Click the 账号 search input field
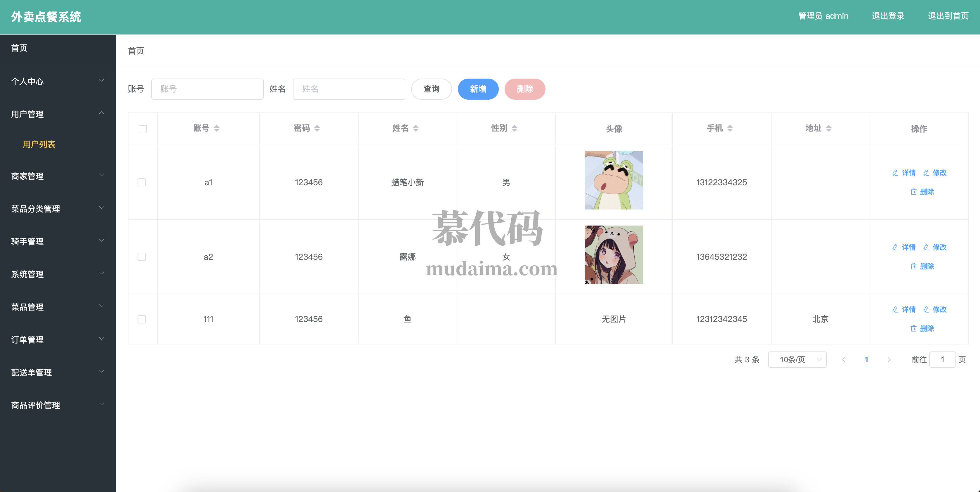980x492 pixels. coord(207,89)
